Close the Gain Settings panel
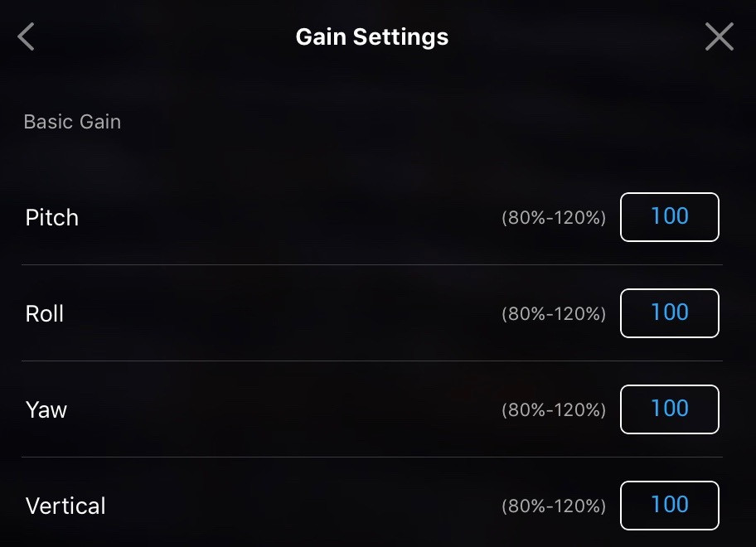This screenshot has height=547, width=756. click(719, 36)
